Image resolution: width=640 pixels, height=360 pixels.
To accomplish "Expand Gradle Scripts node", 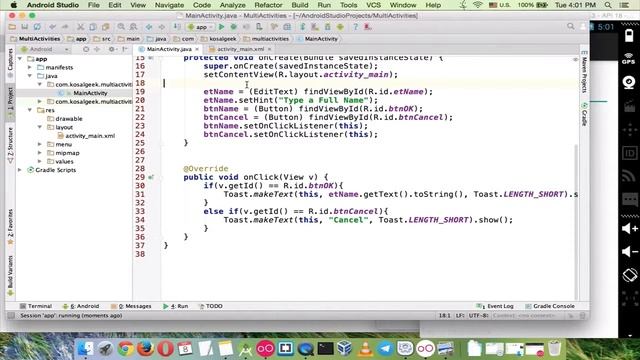I will coord(20,170).
